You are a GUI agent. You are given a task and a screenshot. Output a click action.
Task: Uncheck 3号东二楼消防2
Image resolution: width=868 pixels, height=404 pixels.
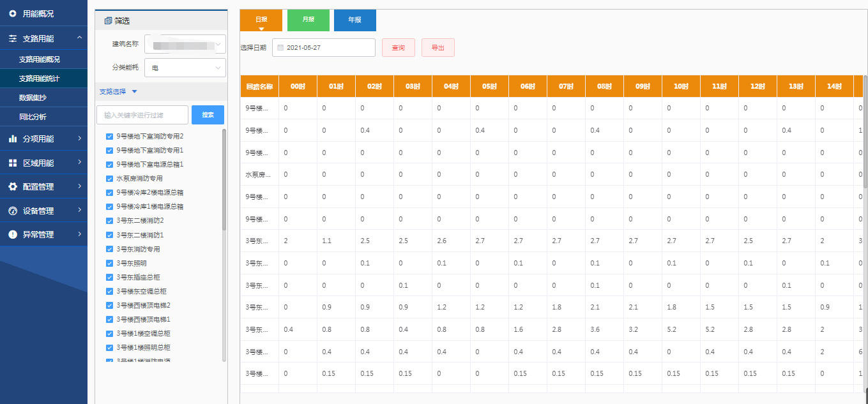pyautogui.click(x=109, y=221)
